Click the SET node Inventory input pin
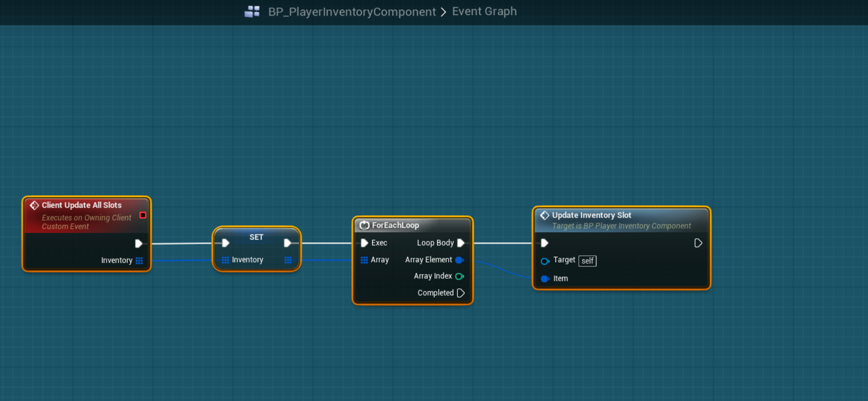The height and width of the screenshot is (401, 868). [225, 260]
